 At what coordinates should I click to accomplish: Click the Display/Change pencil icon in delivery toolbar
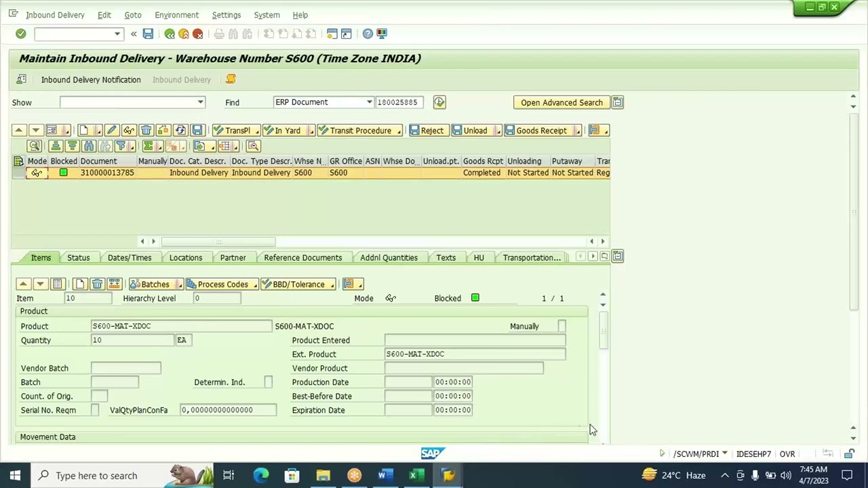(112, 130)
